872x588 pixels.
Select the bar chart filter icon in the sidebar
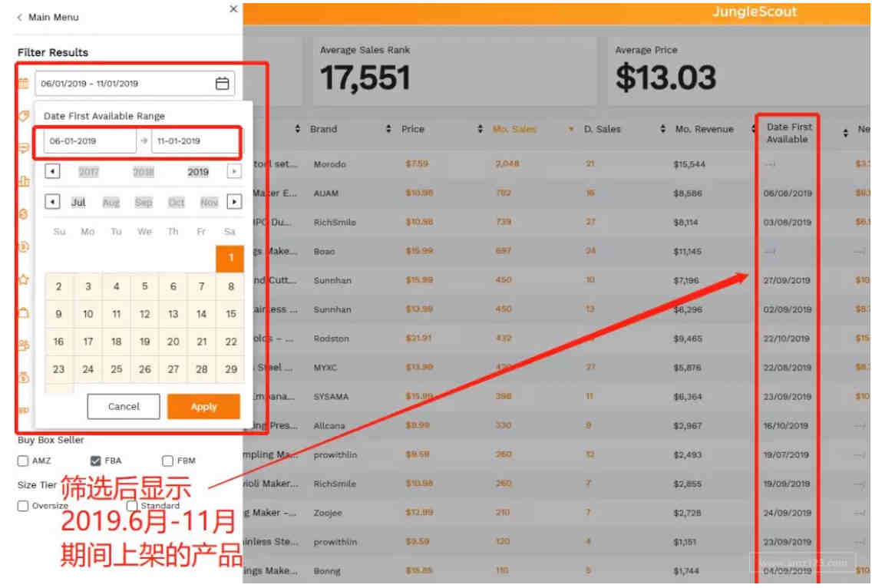tap(23, 181)
